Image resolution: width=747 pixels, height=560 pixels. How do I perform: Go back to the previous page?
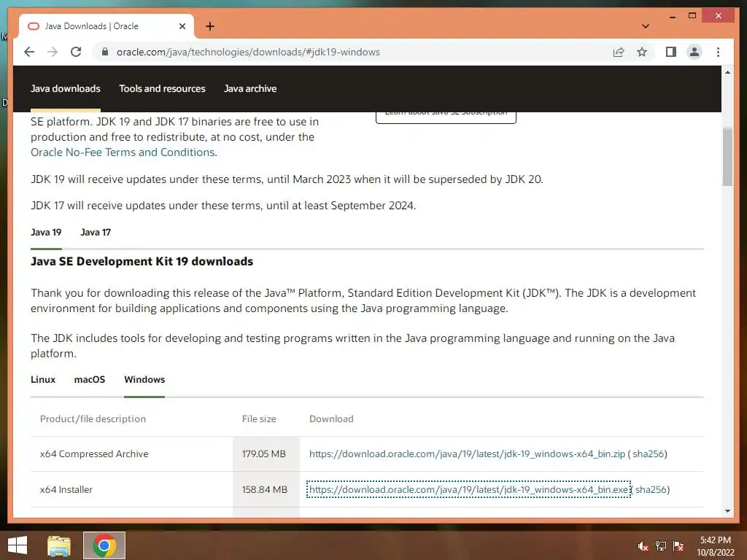point(29,52)
